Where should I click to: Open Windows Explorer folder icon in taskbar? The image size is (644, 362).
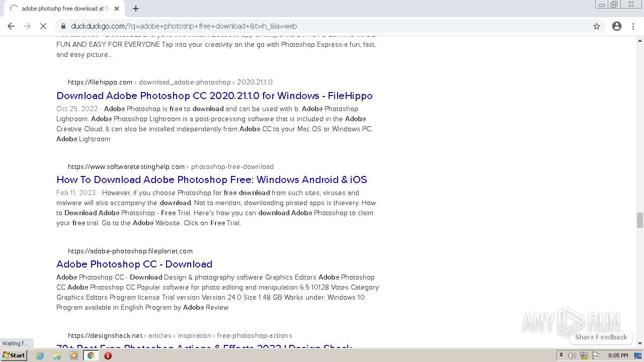[x=57, y=355]
